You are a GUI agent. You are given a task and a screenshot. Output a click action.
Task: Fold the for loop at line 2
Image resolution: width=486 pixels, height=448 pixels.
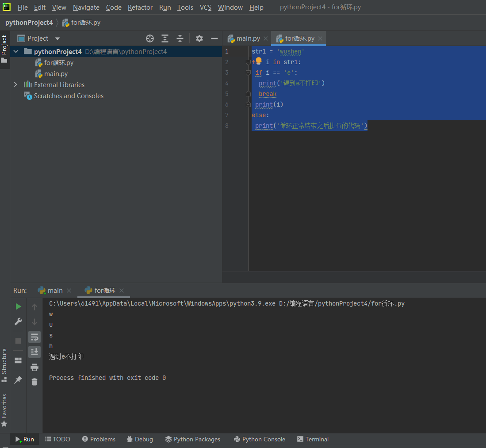(x=248, y=62)
